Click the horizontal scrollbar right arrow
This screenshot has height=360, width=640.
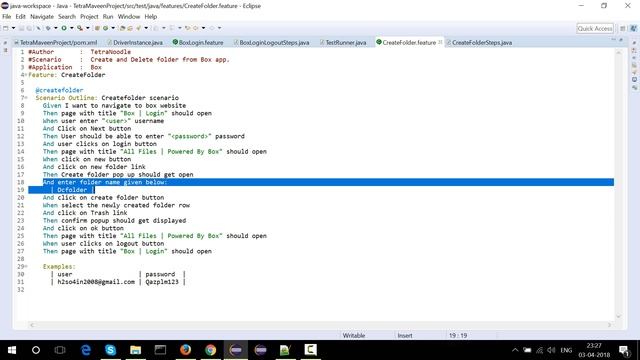click(609, 325)
